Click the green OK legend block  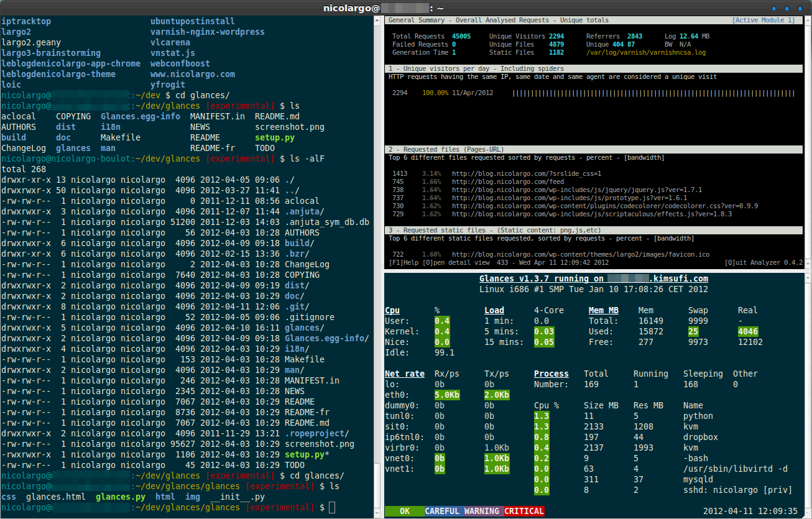(x=405, y=511)
